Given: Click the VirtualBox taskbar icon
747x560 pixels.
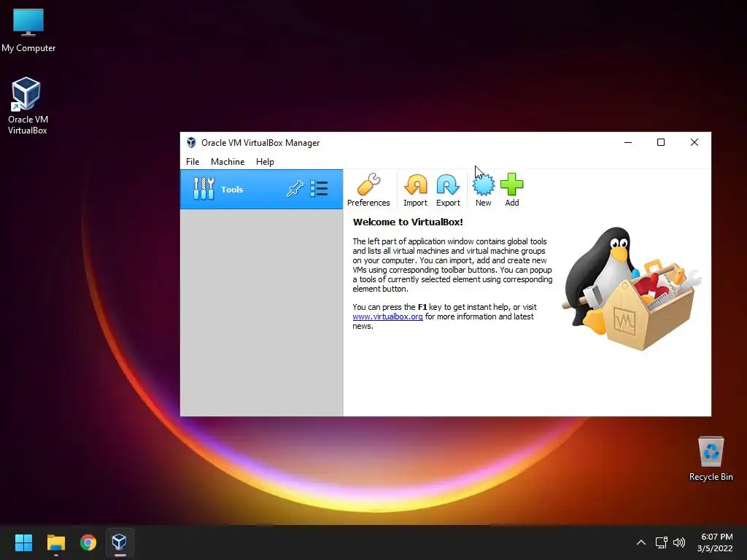Looking at the screenshot, I should (x=119, y=542).
